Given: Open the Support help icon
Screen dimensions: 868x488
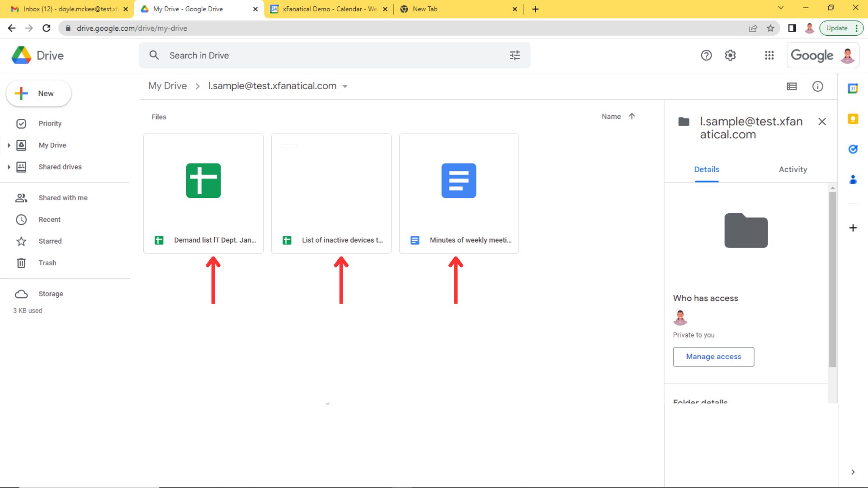Looking at the screenshot, I should (x=706, y=55).
